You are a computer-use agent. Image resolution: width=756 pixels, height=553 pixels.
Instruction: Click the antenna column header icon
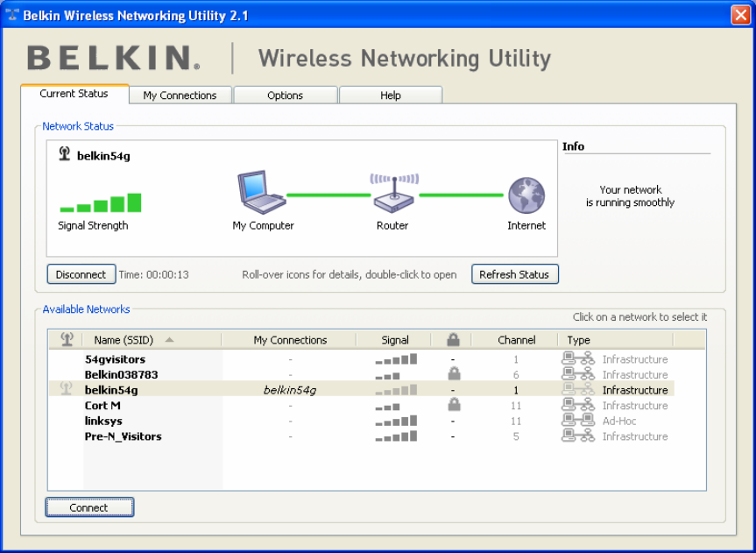[x=67, y=339]
